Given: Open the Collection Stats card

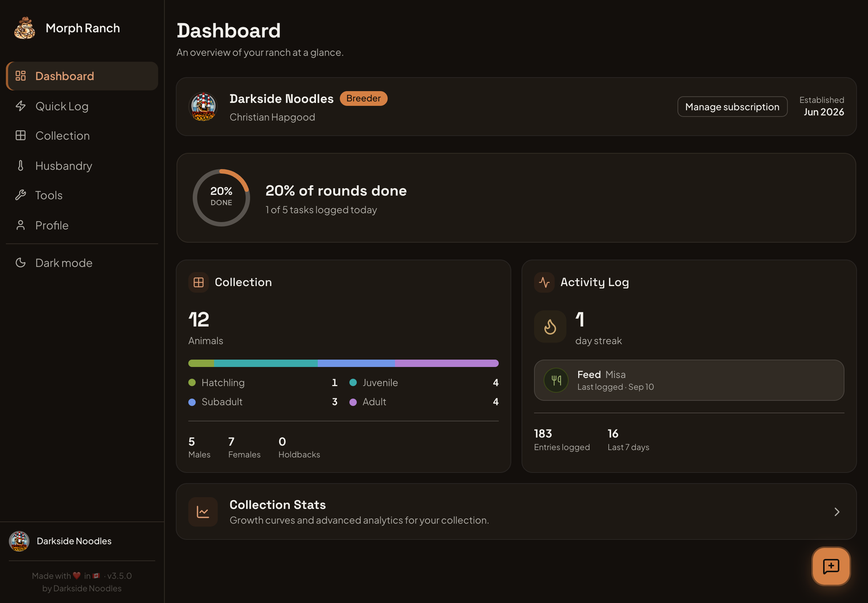Looking at the screenshot, I should [x=516, y=512].
